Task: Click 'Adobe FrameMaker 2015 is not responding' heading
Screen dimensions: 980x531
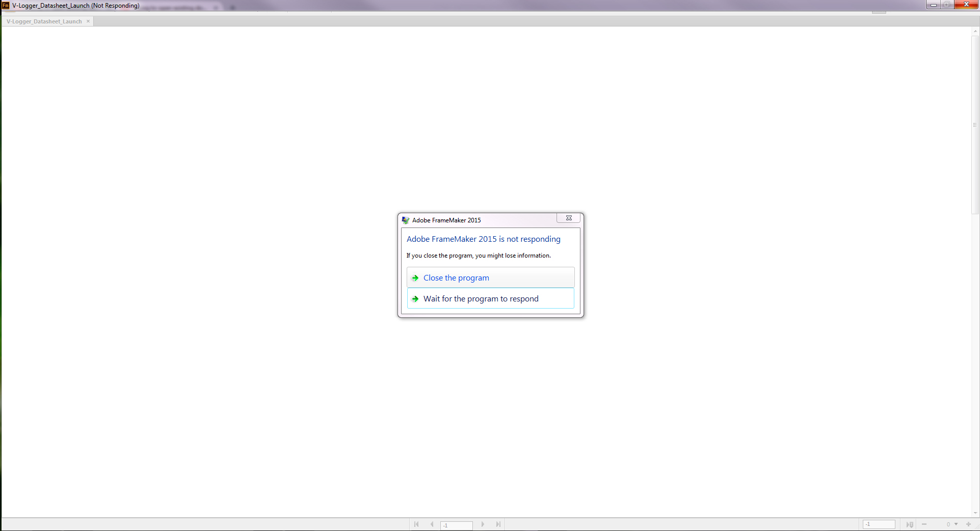Action: pyautogui.click(x=483, y=239)
